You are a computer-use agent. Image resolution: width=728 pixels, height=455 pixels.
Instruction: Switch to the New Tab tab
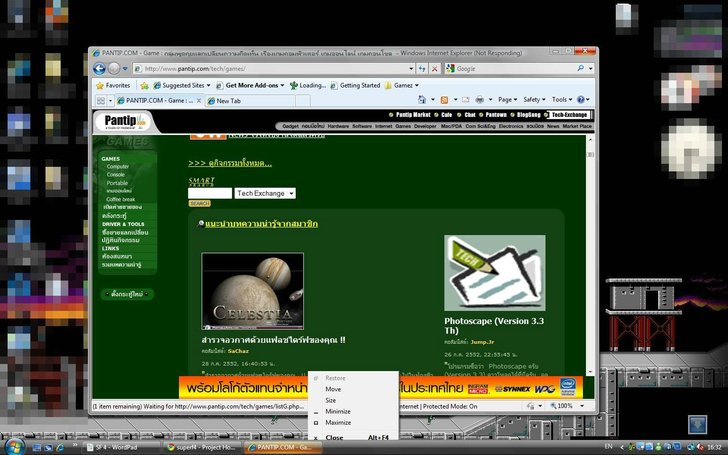tap(250, 101)
